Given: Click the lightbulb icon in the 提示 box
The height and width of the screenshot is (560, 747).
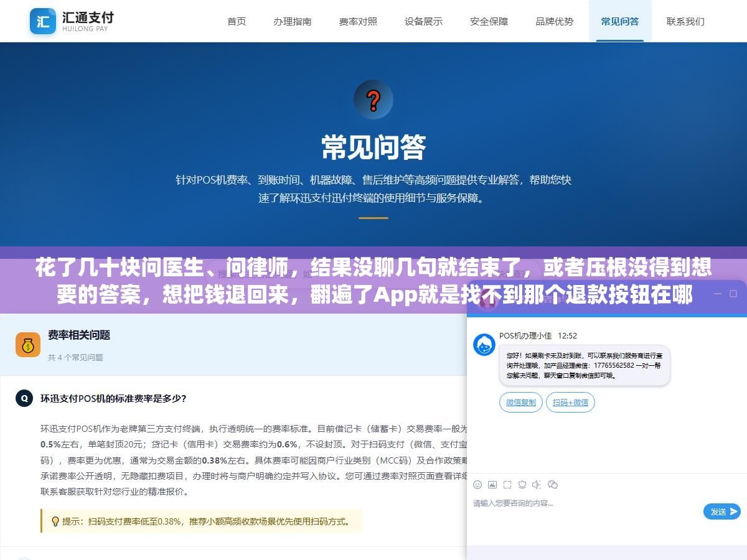Looking at the screenshot, I should click(55, 521).
